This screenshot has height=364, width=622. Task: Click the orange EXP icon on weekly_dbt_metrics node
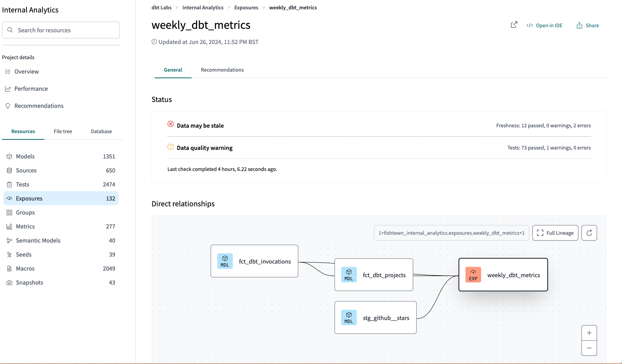click(x=473, y=275)
